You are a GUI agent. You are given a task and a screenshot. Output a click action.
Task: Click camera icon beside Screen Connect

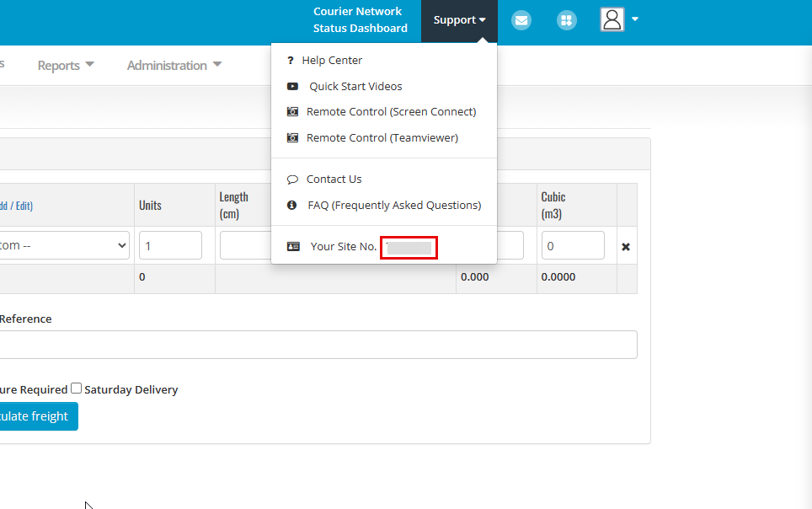(x=292, y=111)
